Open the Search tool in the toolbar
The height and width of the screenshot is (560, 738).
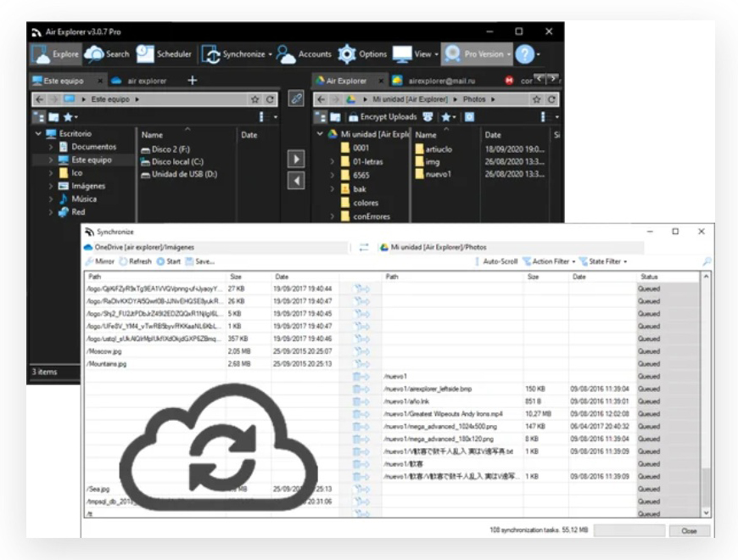tap(107, 54)
